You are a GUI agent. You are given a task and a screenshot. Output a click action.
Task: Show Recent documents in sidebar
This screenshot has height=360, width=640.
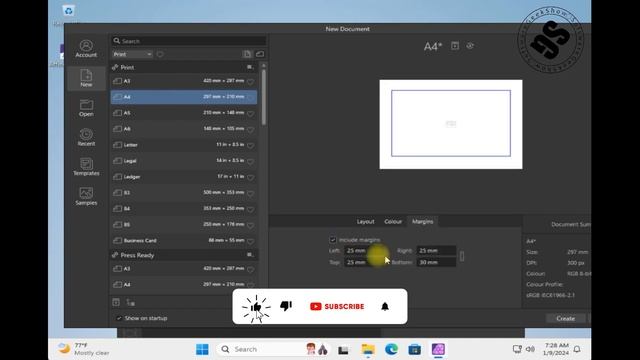(86, 138)
